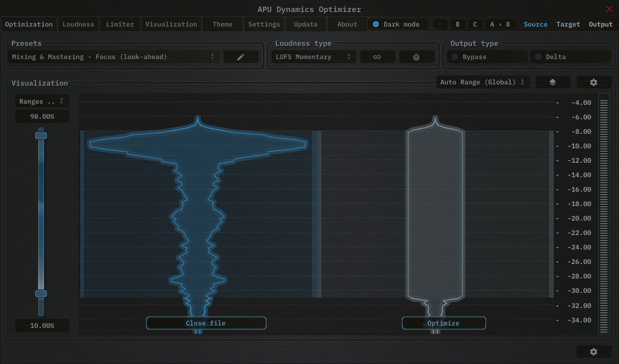Click the stopwatch icon in Loudness type
The height and width of the screenshot is (364, 619).
tap(416, 57)
